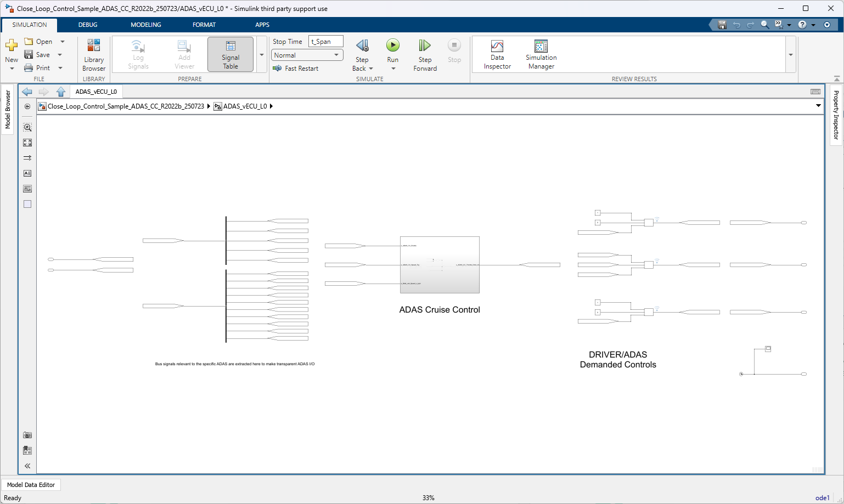Open the Property Inspector side panel
This screenshot has height=504, width=844.
tap(836, 115)
